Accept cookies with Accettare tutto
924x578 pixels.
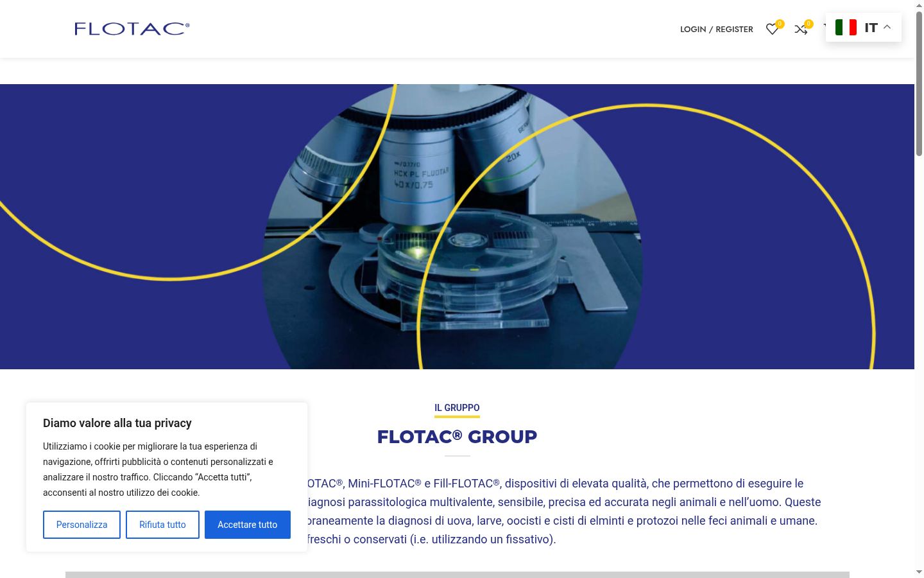click(248, 525)
